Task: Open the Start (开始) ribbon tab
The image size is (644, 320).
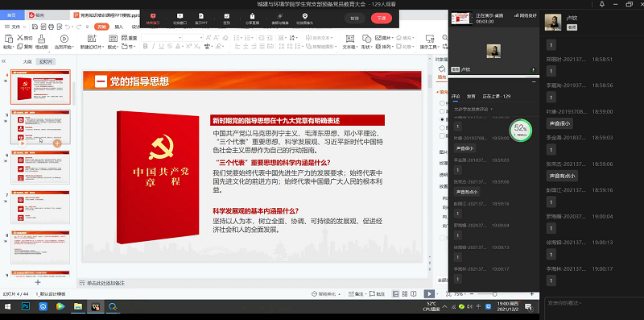Action: pyautogui.click(x=102, y=27)
